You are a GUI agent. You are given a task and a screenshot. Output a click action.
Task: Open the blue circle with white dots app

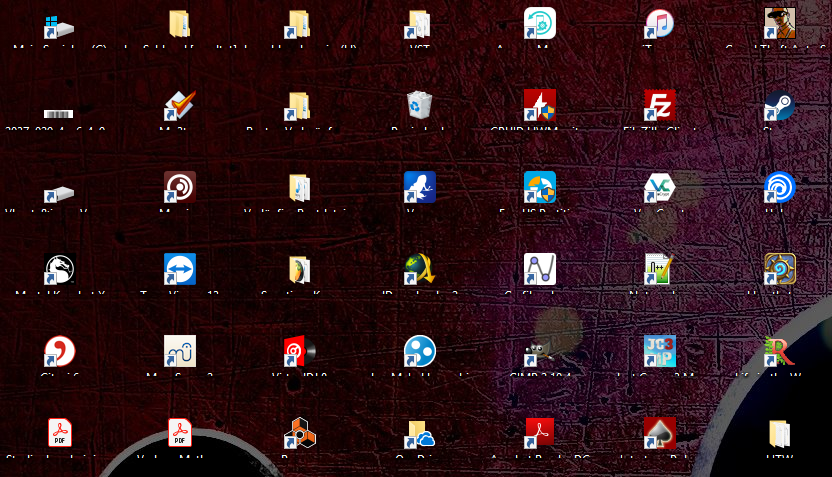(x=420, y=351)
